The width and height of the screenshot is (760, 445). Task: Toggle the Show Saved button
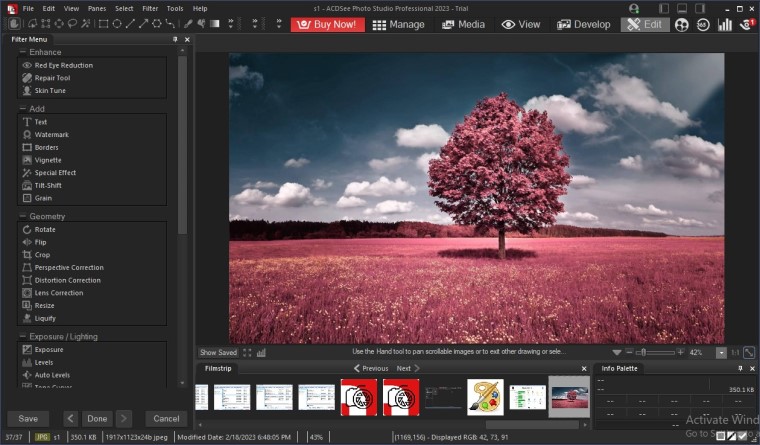218,352
